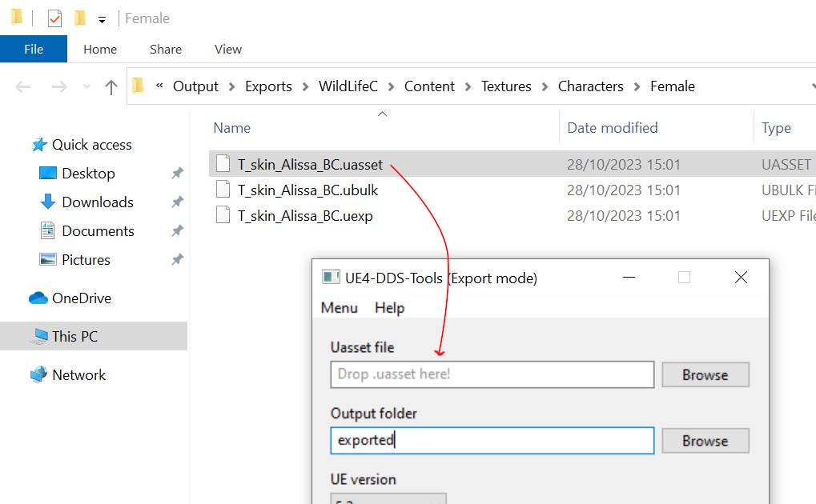This screenshot has width=816, height=504.
Task: Open the Quick Access Toolbar dropdown arrow
Action: (102, 19)
